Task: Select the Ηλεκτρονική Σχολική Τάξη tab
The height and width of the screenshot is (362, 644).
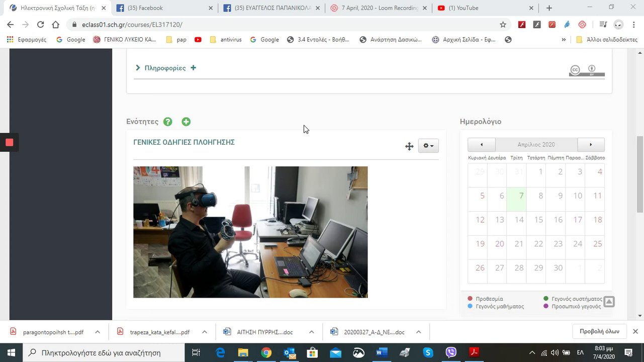Action: 57,8
